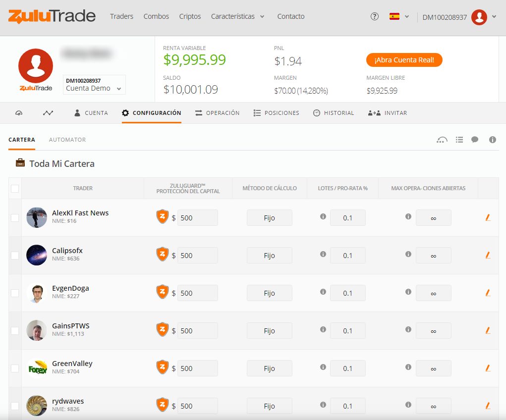Click capital protection field for GreenValley

(x=198, y=368)
